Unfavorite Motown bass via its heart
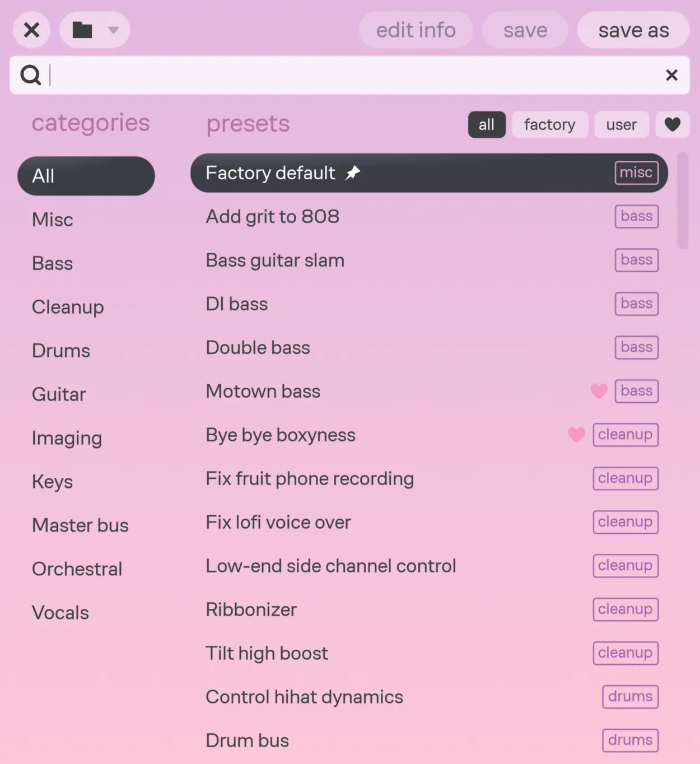 tap(599, 392)
